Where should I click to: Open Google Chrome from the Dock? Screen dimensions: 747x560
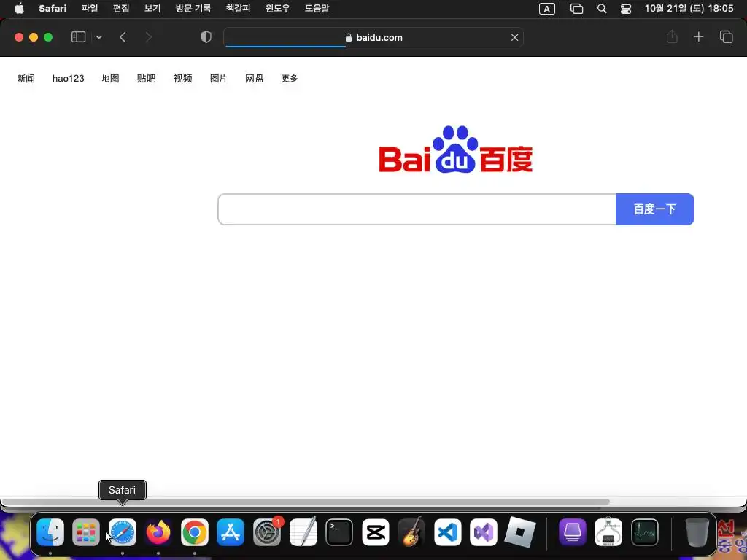click(x=194, y=532)
